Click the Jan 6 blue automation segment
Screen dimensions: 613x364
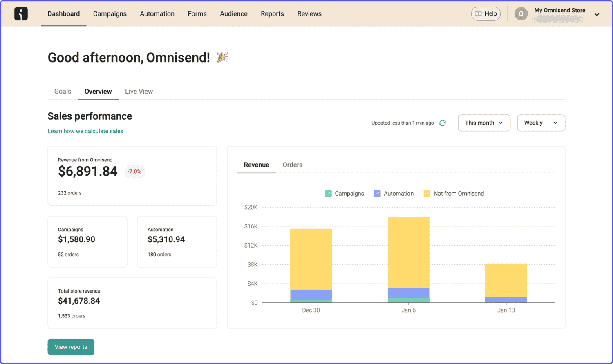tap(409, 293)
